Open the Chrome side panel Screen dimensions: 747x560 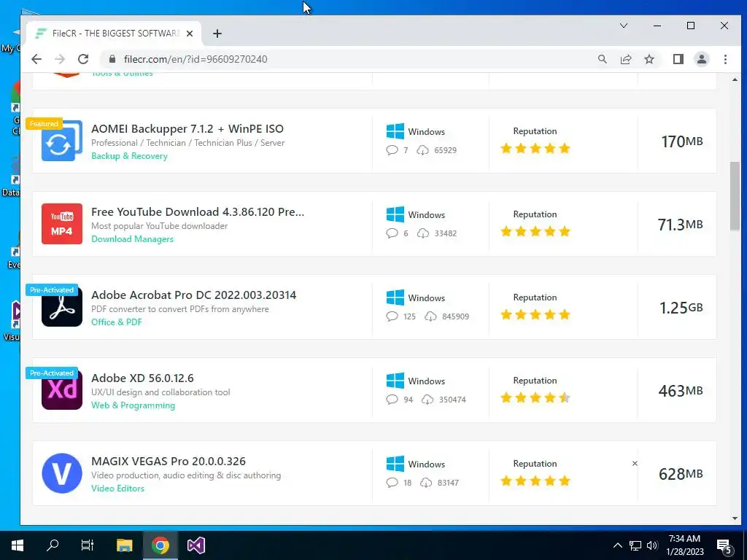(678, 59)
